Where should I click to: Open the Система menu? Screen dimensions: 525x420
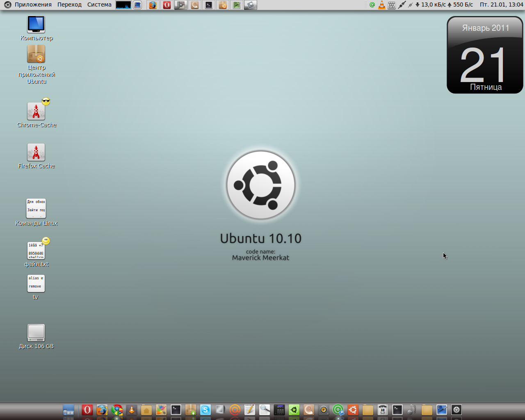pos(99,5)
